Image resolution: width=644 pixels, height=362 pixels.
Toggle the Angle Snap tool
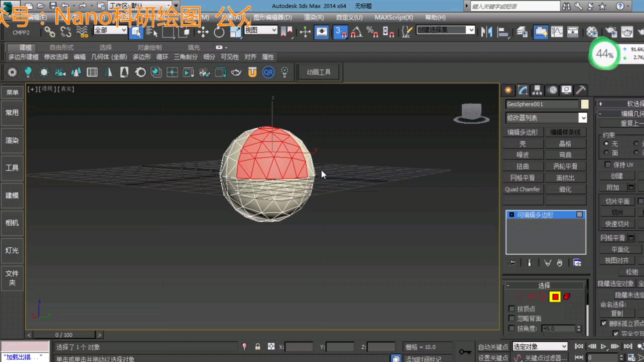(x=357, y=32)
